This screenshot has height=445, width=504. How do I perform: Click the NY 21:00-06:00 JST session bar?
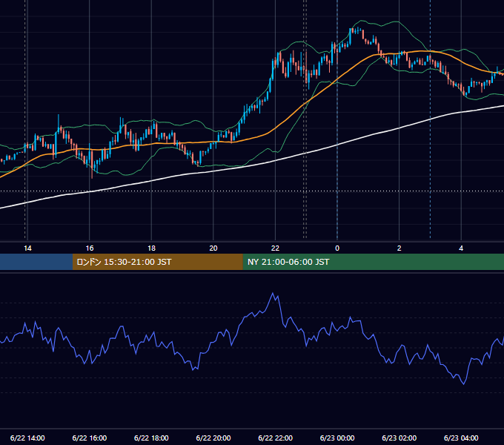click(x=373, y=262)
